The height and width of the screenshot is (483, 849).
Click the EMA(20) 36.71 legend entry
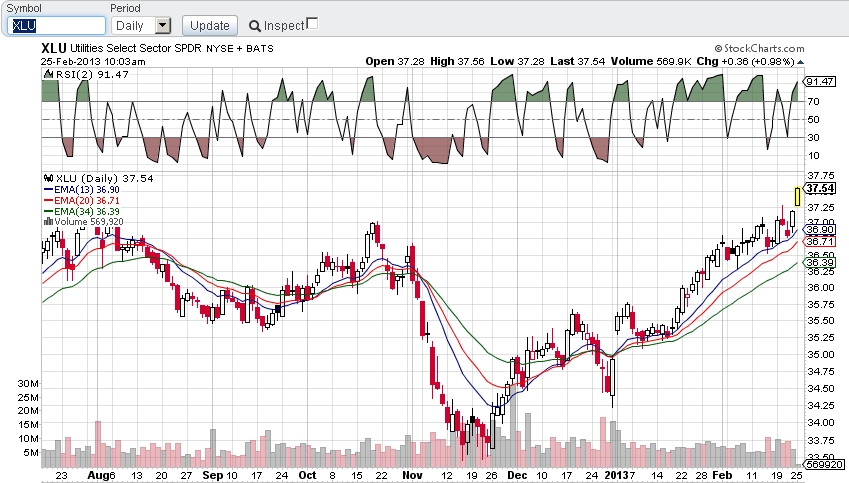[82, 200]
